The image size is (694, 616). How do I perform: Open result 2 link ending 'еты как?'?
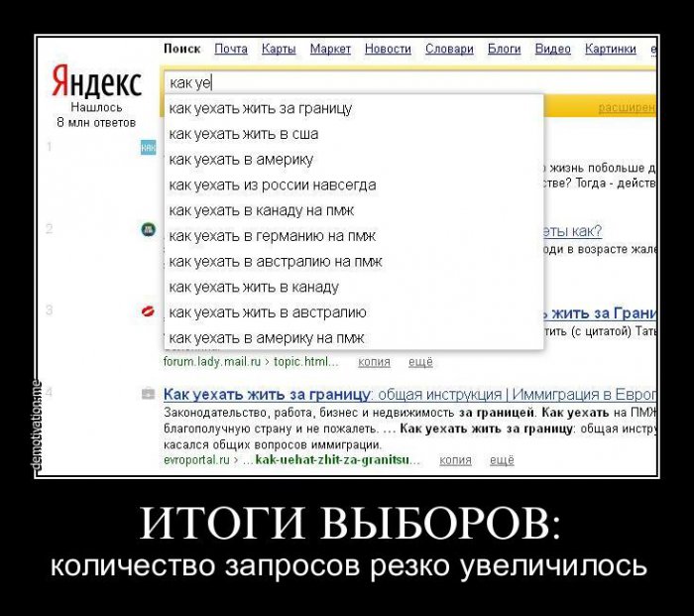573,231
